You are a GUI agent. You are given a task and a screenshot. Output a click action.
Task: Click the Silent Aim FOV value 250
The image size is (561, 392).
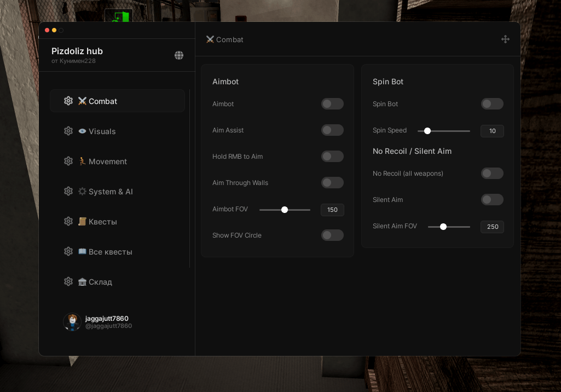click(492, 227)
